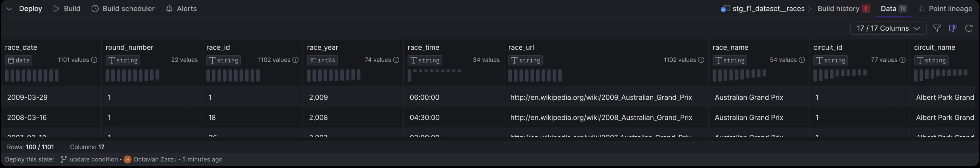Click info icon for race_year values
This screenshot has height=168, width=980.
396,60
